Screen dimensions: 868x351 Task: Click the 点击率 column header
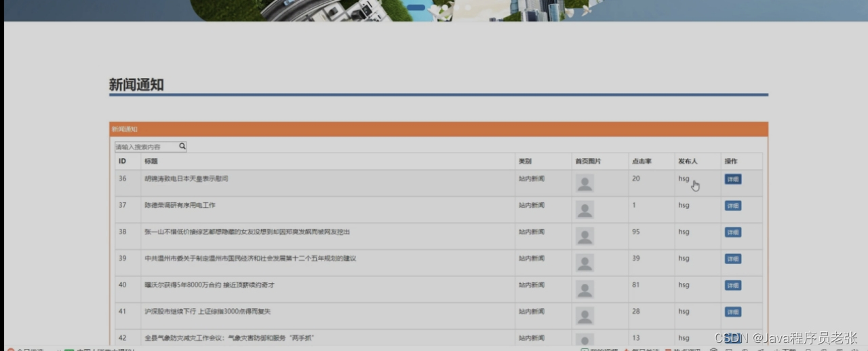(642, 162)
